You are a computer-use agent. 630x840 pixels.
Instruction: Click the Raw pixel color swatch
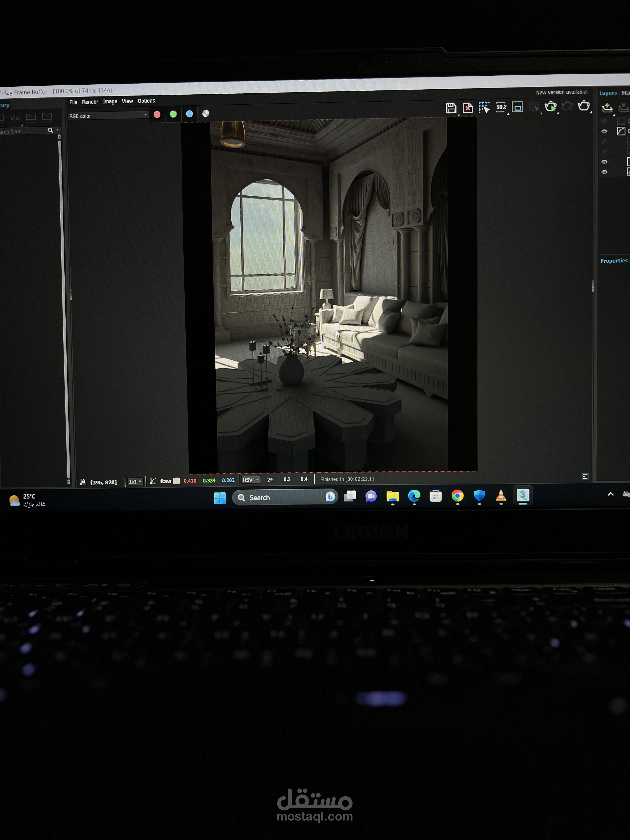[177, 481]
